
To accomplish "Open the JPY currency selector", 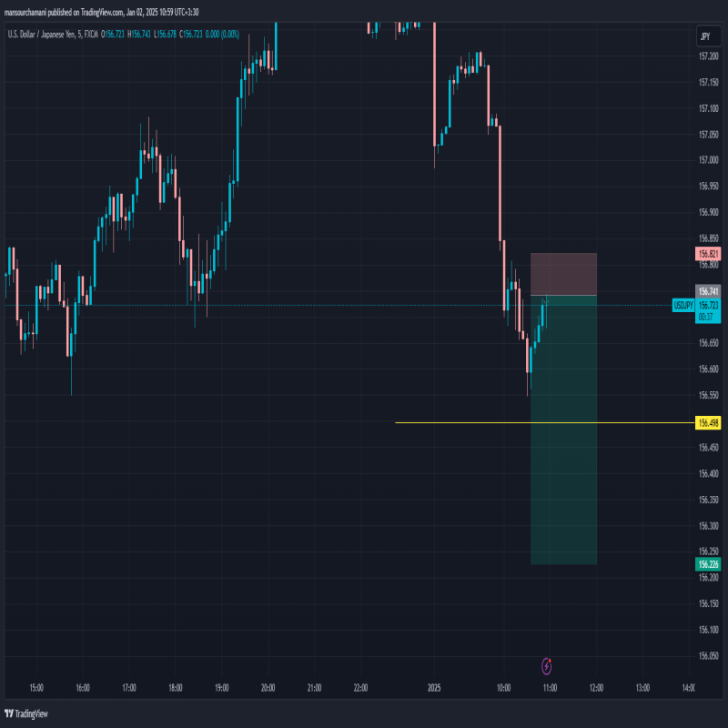I will pyautogui.click(x=703, y=35).
